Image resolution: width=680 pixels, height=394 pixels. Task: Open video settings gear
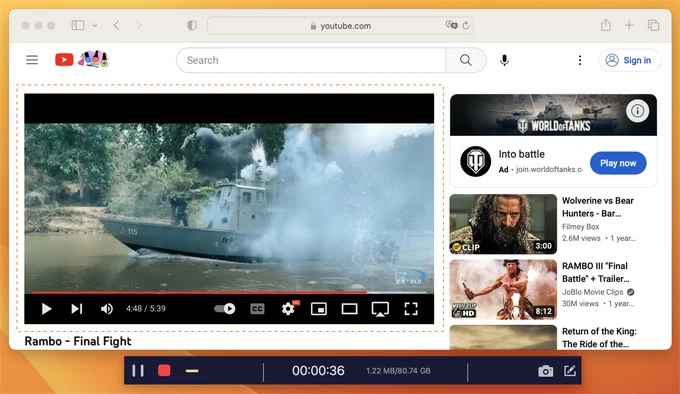pyautogui.click(x=288, y=309)
